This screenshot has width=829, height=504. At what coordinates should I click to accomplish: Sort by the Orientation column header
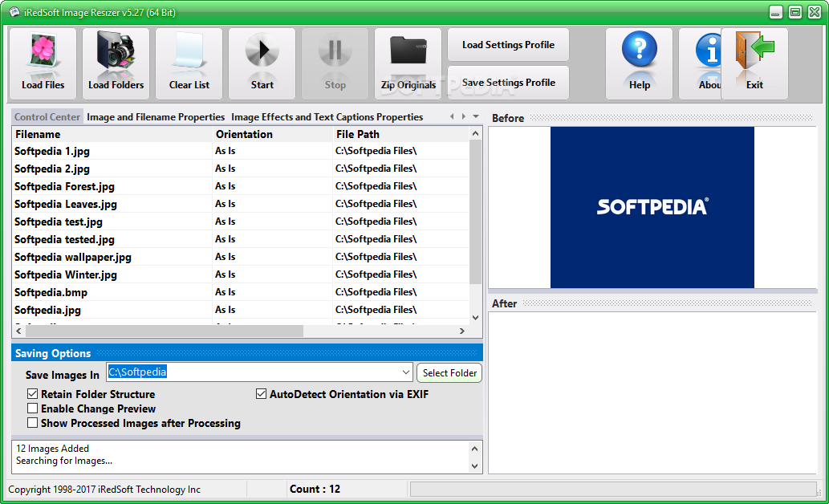coord(272,134)
